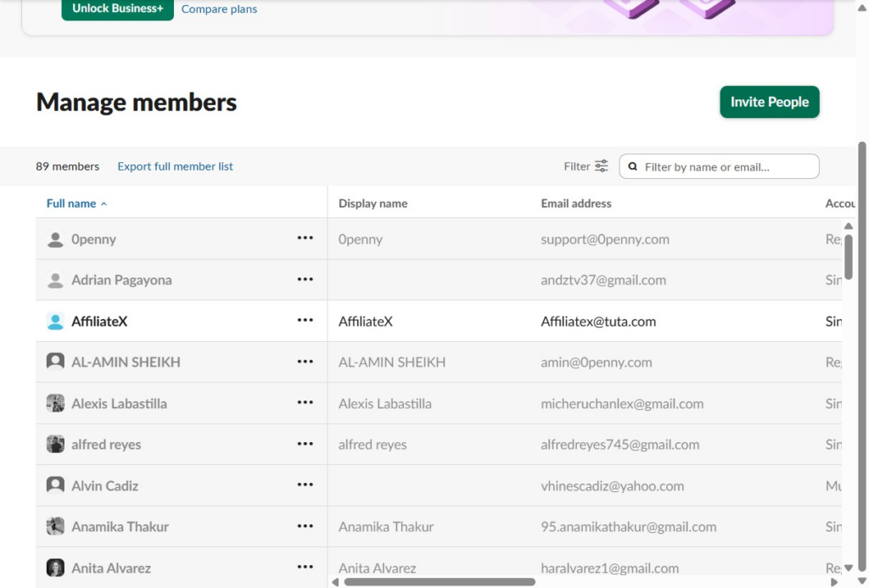Click the Invite People button

coord(769,102)
